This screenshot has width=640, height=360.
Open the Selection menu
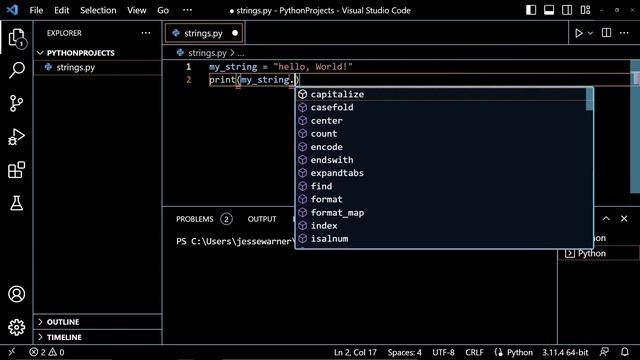[98, 10]
